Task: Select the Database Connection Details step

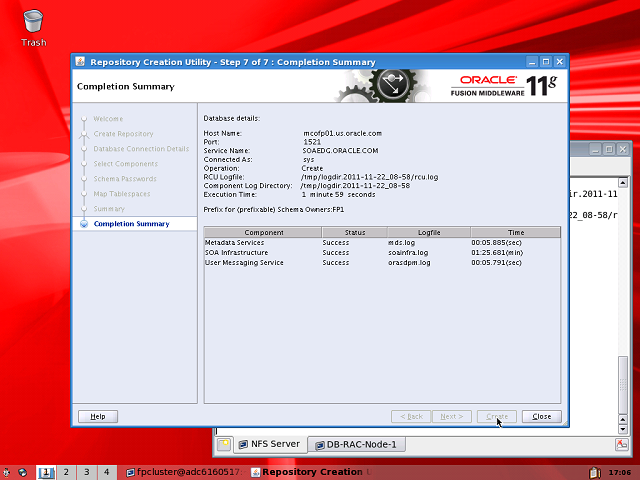Action: pyautogui.click(x=141, y=149)
